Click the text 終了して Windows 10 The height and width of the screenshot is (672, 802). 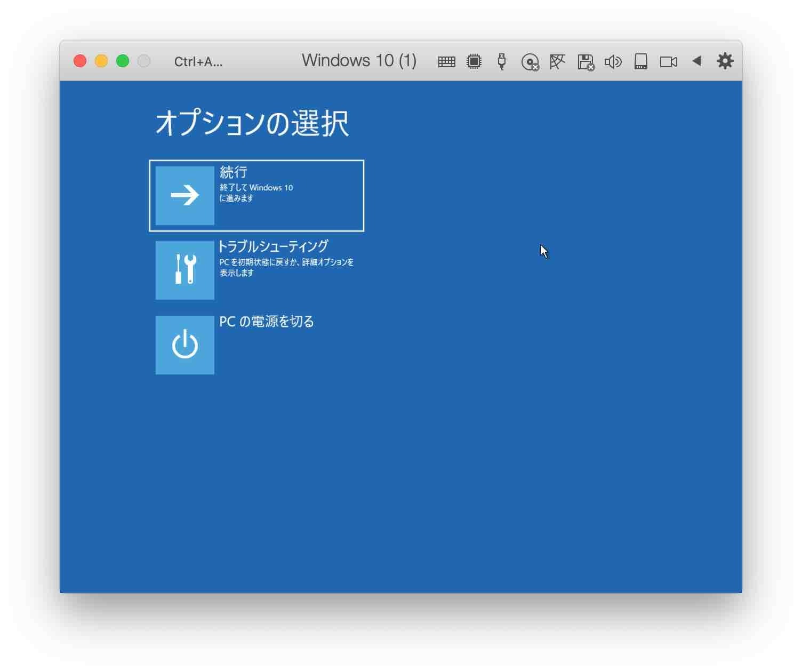pos(256,188)
